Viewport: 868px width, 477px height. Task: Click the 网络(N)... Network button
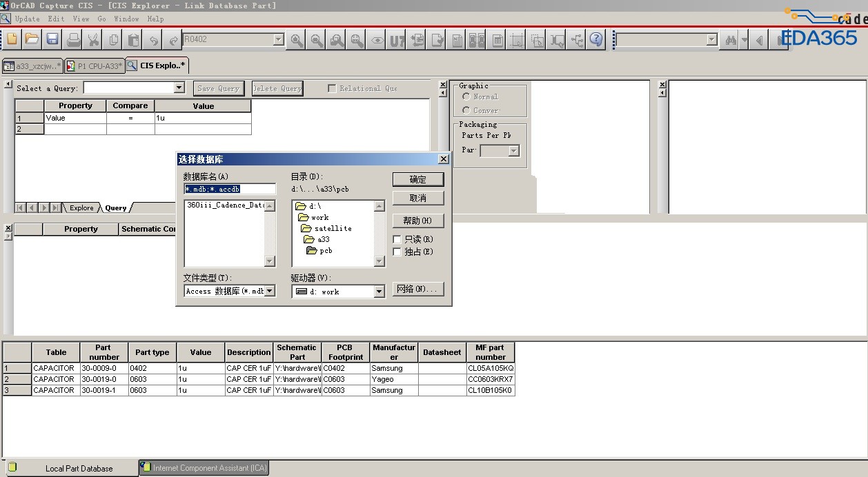(418, 289)
